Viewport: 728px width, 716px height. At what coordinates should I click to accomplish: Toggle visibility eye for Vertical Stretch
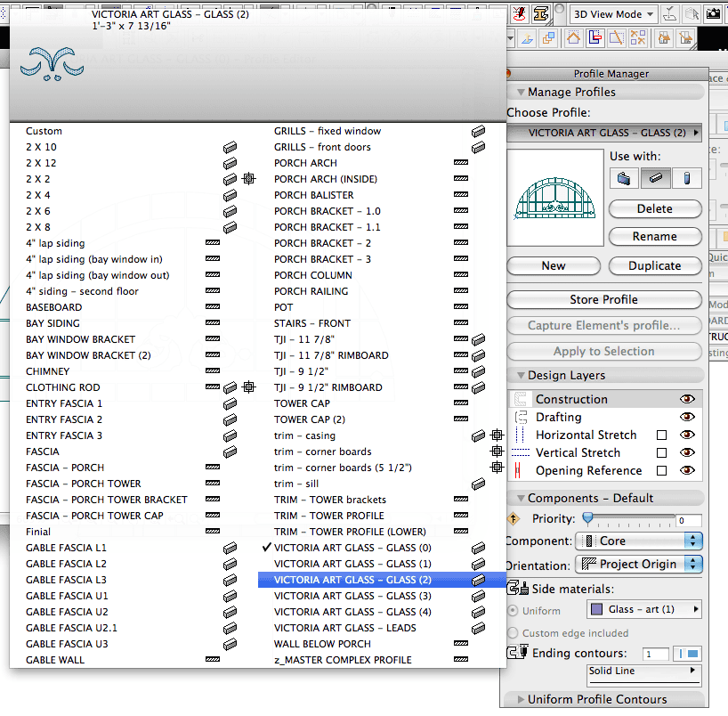click(x=687, y=452)
